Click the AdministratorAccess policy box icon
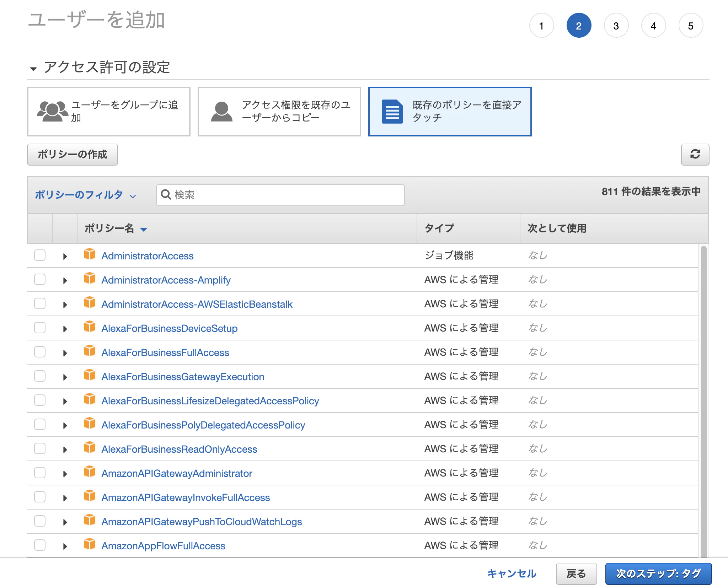 pos(90,254)
